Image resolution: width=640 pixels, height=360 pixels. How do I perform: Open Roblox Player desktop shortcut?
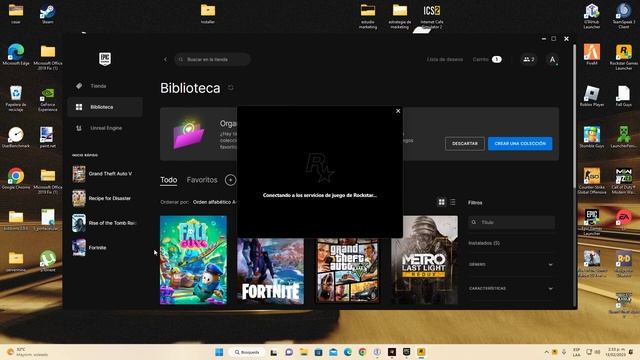pyautogui.click(x=592, y=96)
